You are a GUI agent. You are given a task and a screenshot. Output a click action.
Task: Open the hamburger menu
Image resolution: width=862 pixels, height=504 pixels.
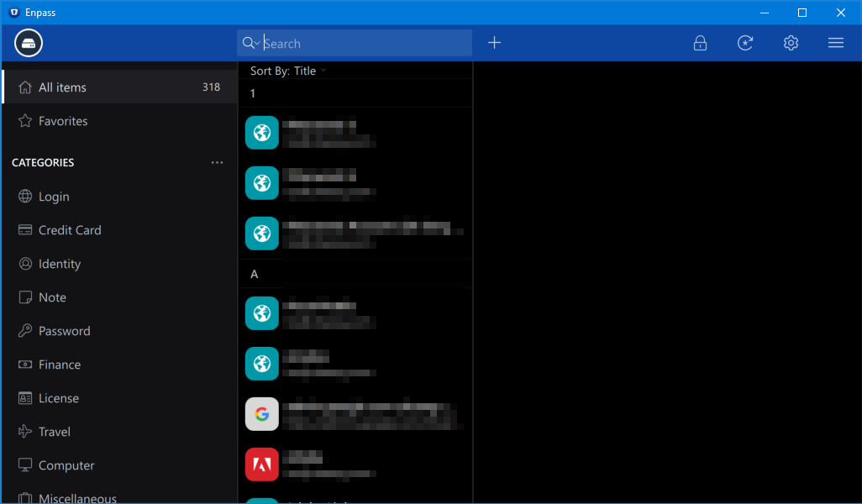835,42
